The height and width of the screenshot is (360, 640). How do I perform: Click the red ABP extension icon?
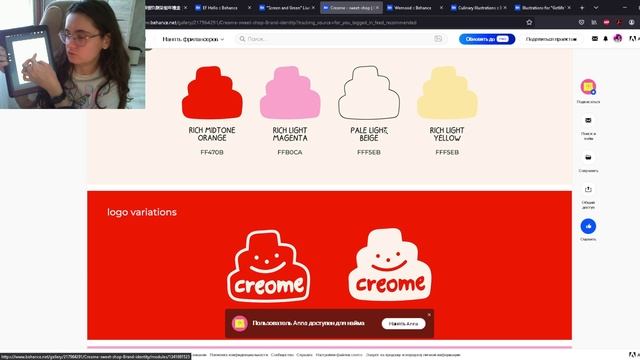click(607, 22)
